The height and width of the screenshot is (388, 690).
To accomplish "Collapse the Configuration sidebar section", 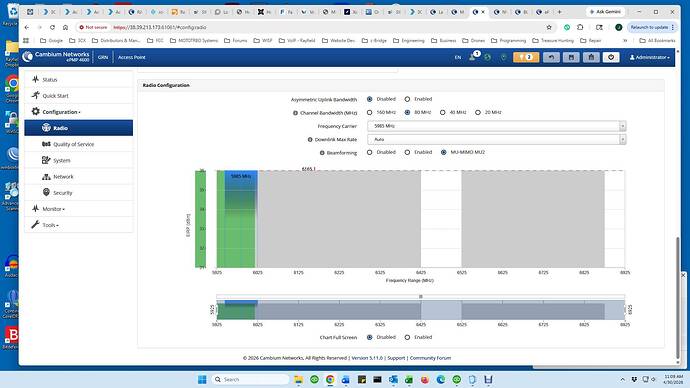I will [x=79, y=112].
